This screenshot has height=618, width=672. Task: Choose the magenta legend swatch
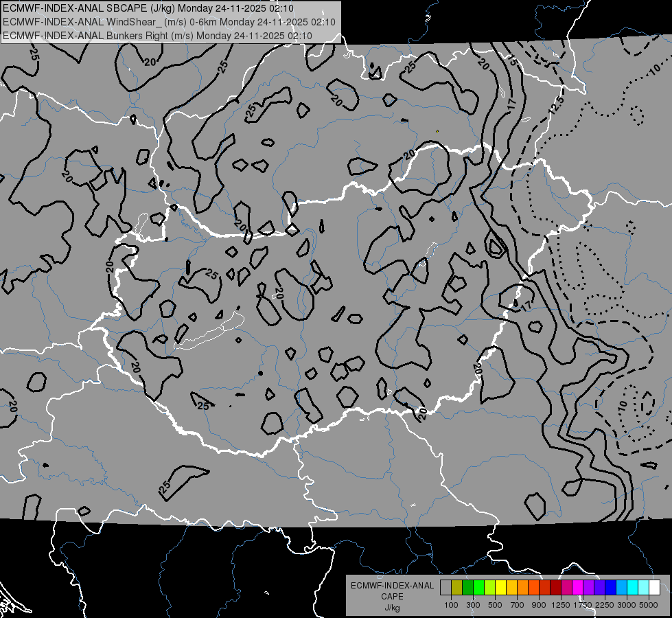point(578,587)
